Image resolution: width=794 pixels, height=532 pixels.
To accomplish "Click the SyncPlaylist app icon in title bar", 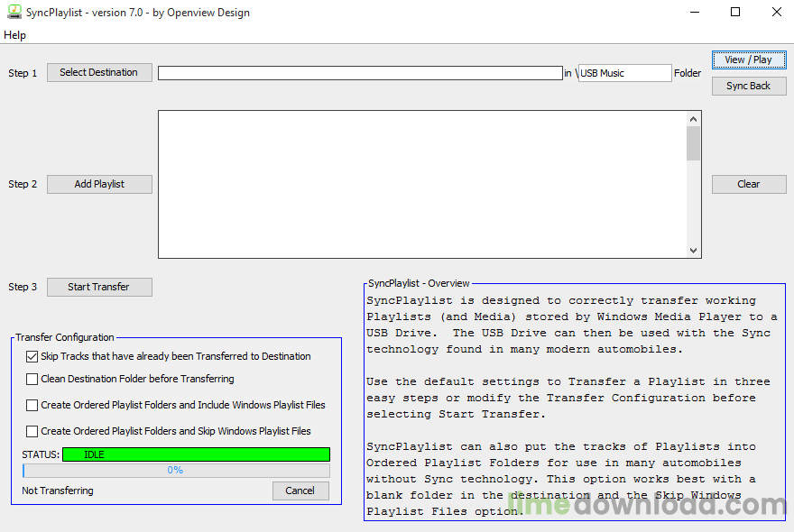I will point(14,13).
